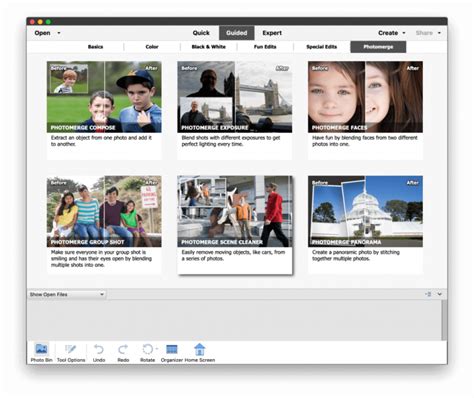Open Photomerge Panorama guided edit thumbnail
The width and height of the screenshot is (474, 398).
click(365, 212)
